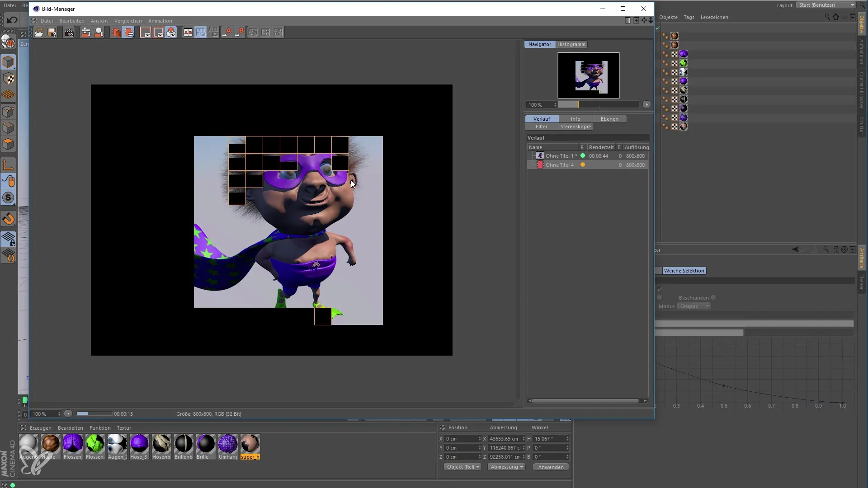This screenshot has width=868, height=488.
Task: Click the thumbnail preview in Navigator
Action: 589,75
